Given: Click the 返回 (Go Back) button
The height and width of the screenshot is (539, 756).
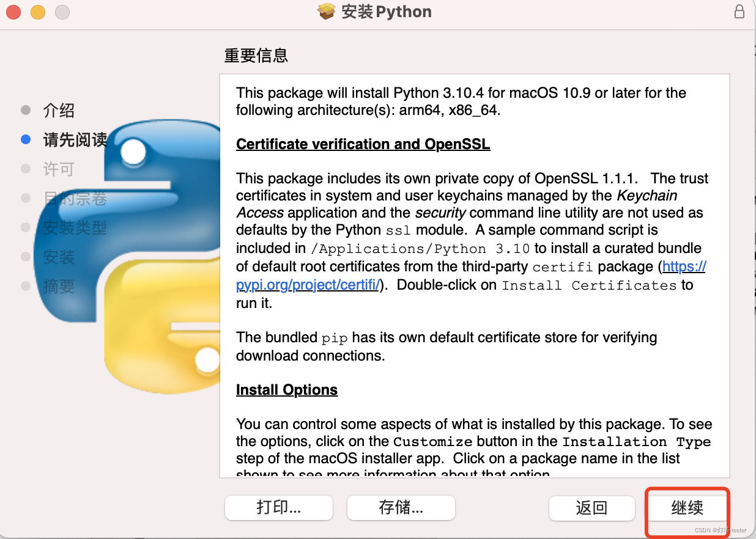Looking at the screenshot, I should 591,507.
